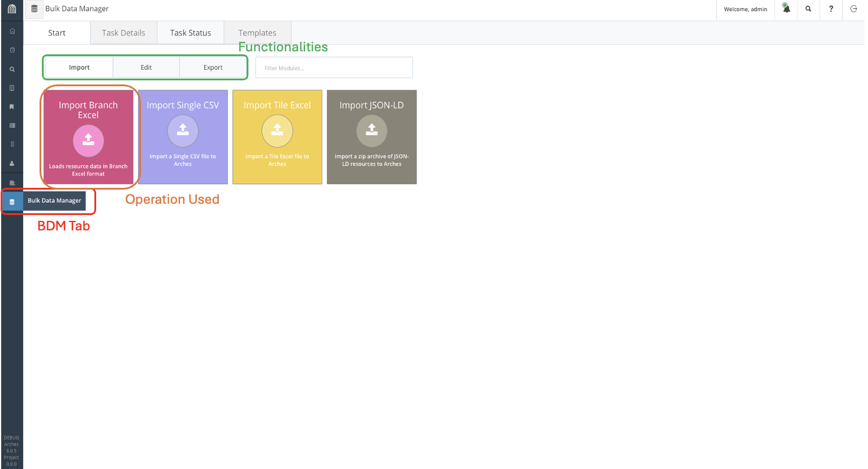The width and height of the screenshot is (868, 469).
Task: Click the top bar search icon
Action: pyautogui.click(x=808, y=9)
